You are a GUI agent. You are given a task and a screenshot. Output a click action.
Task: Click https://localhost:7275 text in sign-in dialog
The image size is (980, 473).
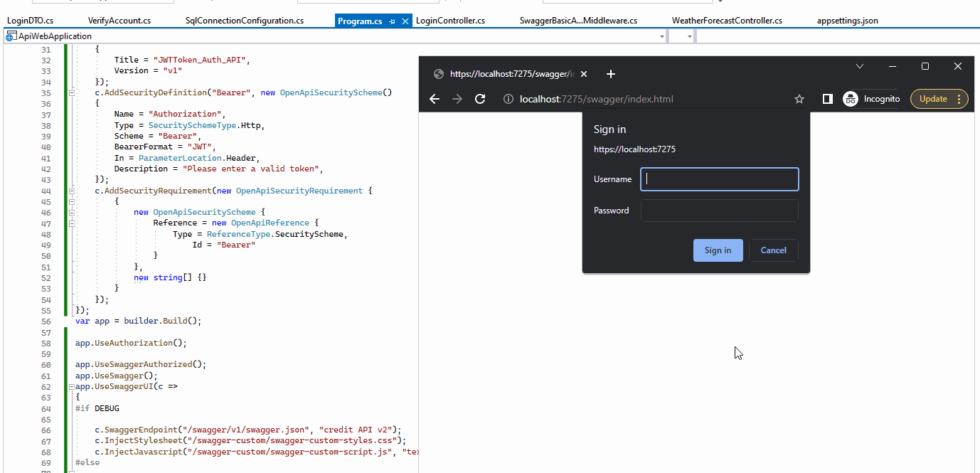634,149
